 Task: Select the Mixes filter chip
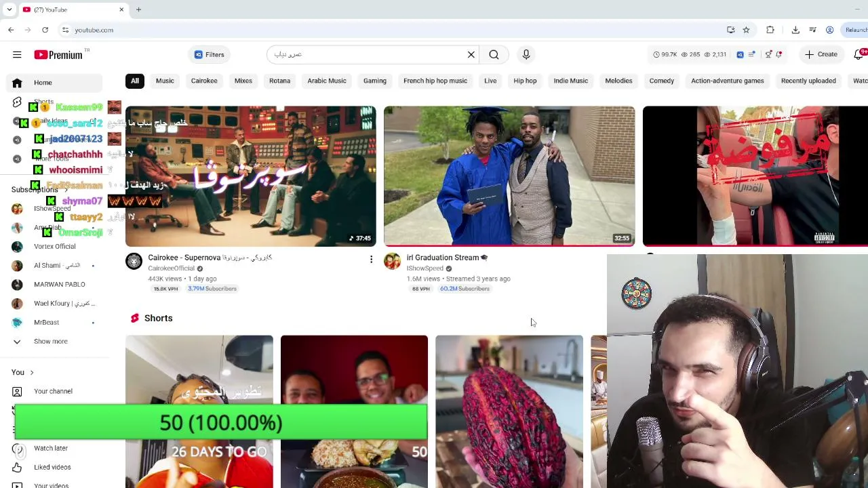[243, 81]
